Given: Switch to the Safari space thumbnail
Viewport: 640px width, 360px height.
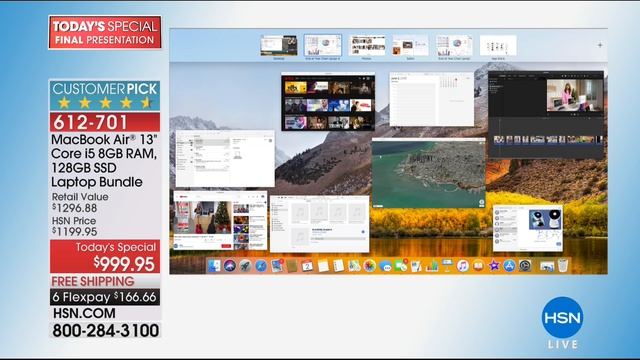Looking at the screenshot, I should click(x=410, y=45).
